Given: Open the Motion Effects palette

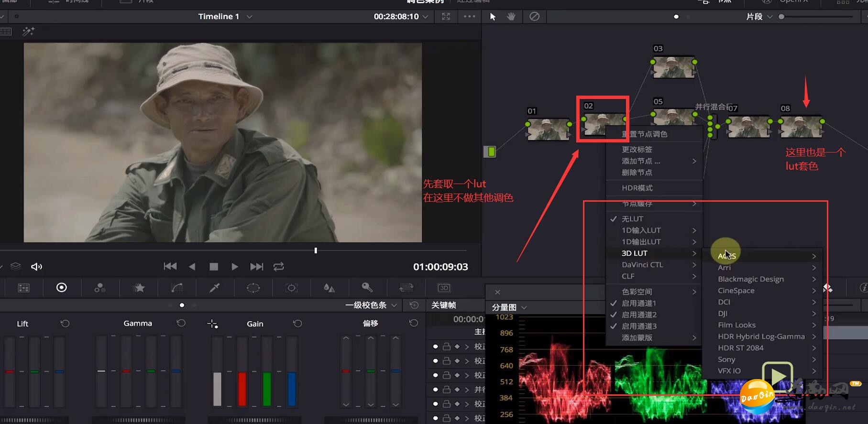Looking at the screenshot, I should click(x=139, y=288).
